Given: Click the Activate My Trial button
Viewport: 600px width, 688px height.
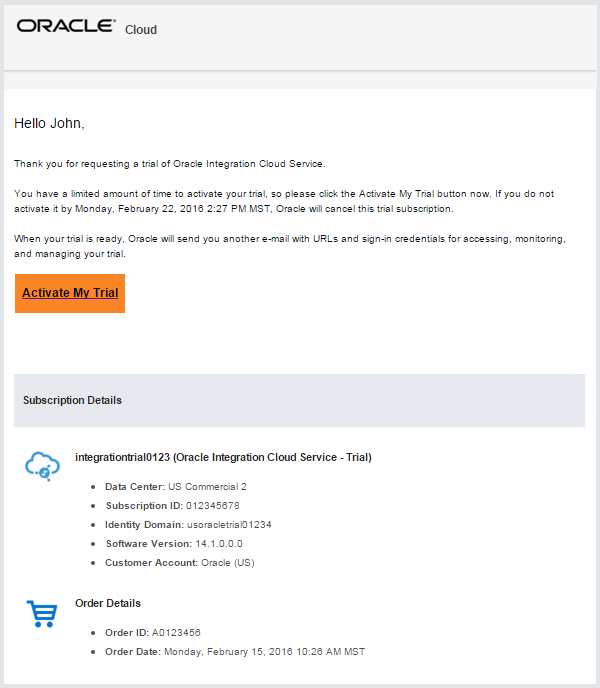Looking at the screenshot, I should click(70, 293).
